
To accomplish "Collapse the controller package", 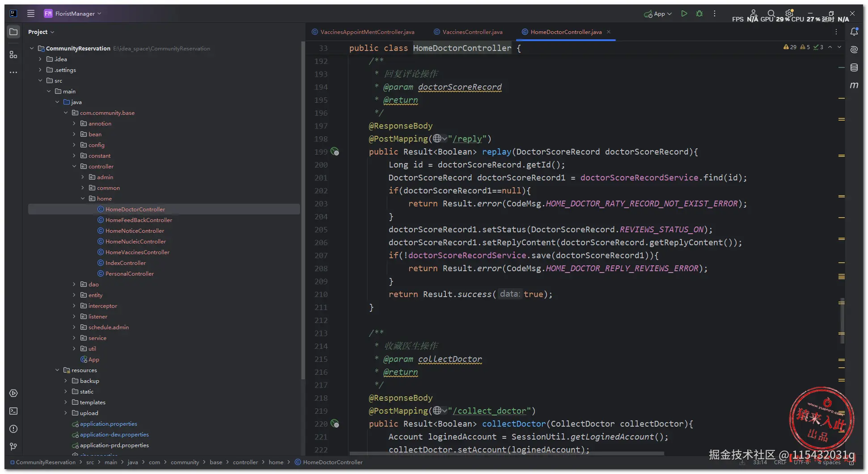I will click(x=74, y=166).
